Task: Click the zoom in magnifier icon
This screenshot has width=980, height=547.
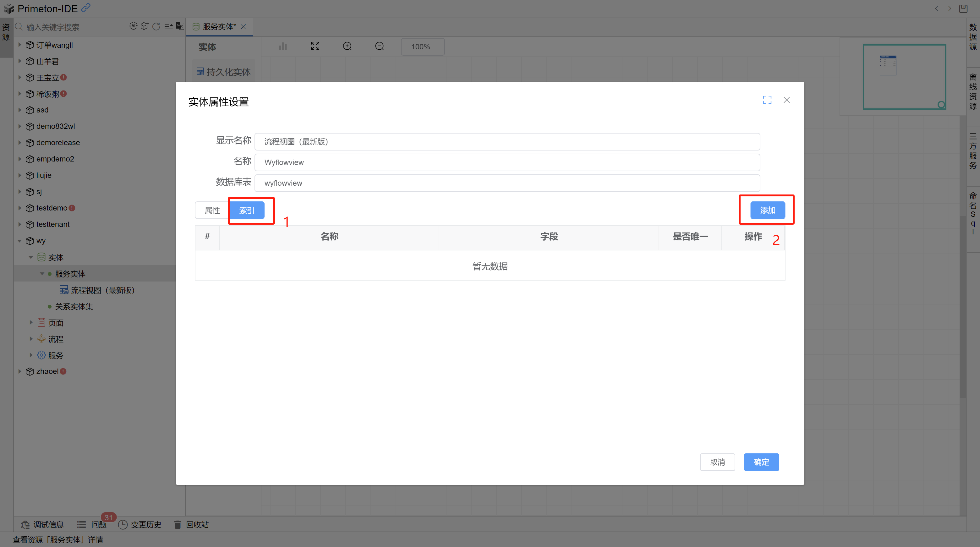Action: click(347, 46)
